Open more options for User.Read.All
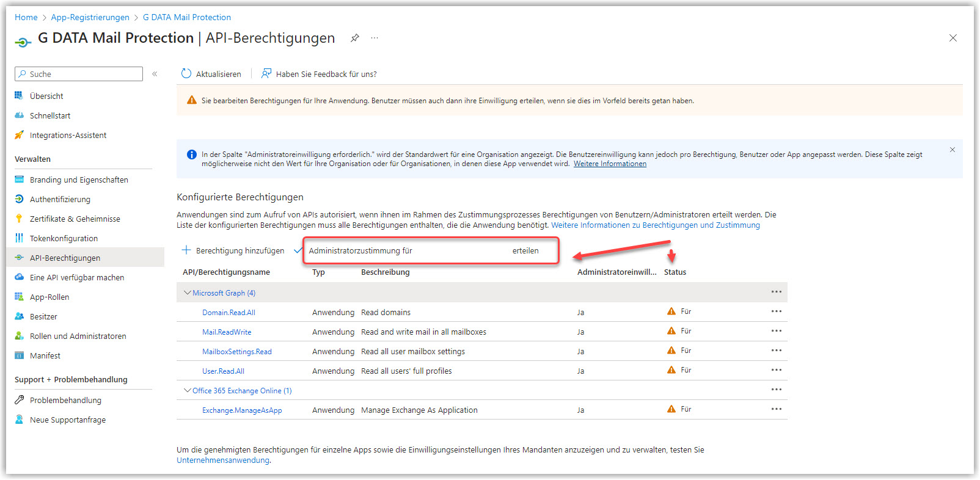This screenshot has height=480, width=980. click(x=777, y=370)
